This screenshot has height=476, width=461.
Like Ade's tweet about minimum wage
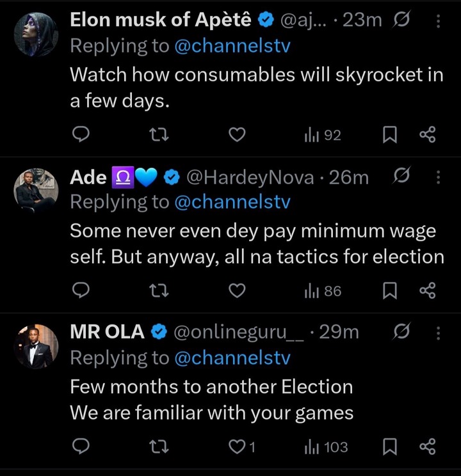point(238,291)
